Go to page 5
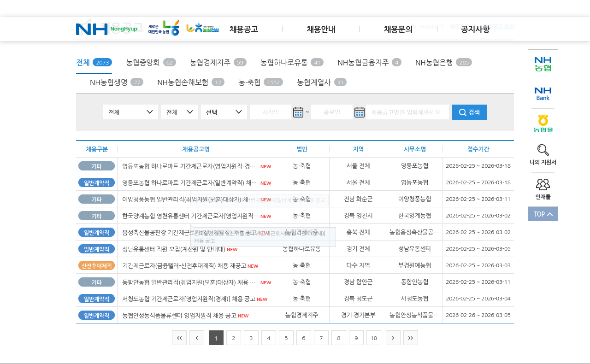 pos(286,338)
